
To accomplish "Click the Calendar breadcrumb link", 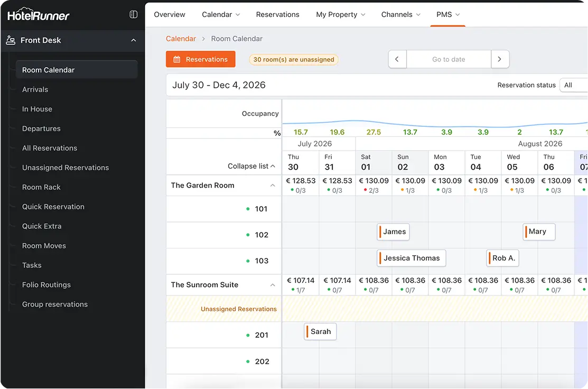I will coord(181,39).
